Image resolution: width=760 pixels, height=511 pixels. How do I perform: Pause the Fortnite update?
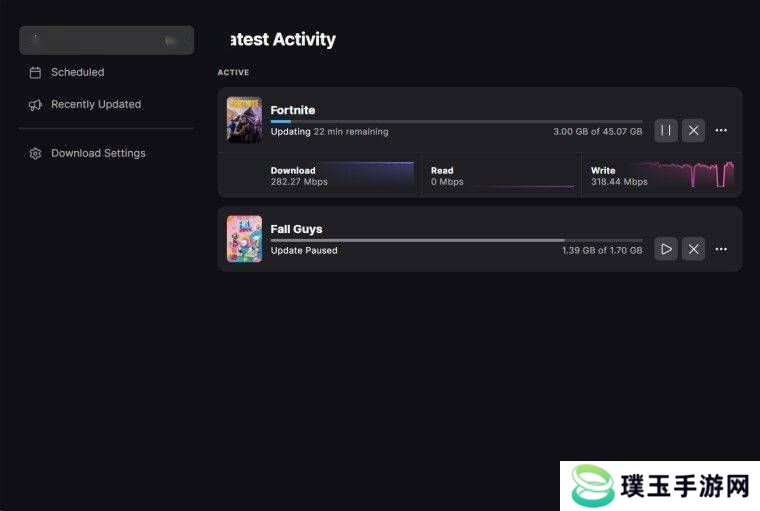point(666,130)
